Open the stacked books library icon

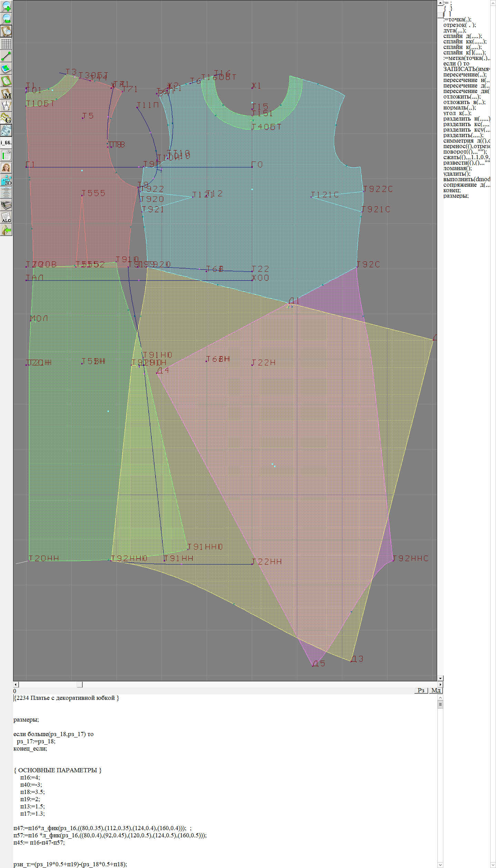tap(6, 205)
